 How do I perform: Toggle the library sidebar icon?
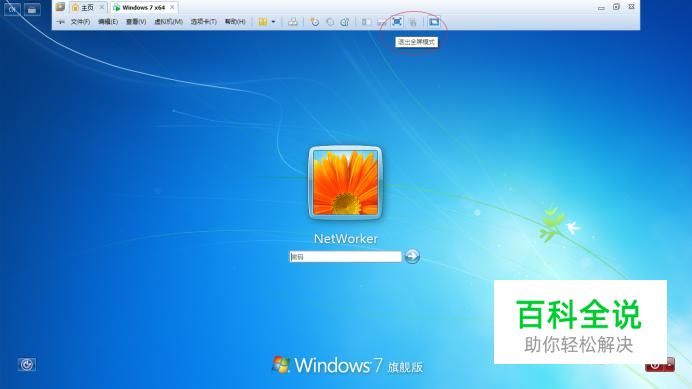(366, 22)
